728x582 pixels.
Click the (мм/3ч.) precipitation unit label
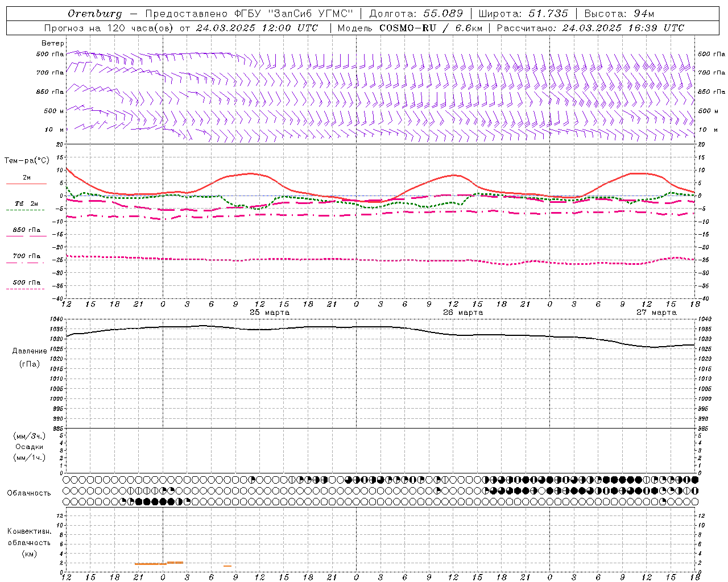pos(30,436)
